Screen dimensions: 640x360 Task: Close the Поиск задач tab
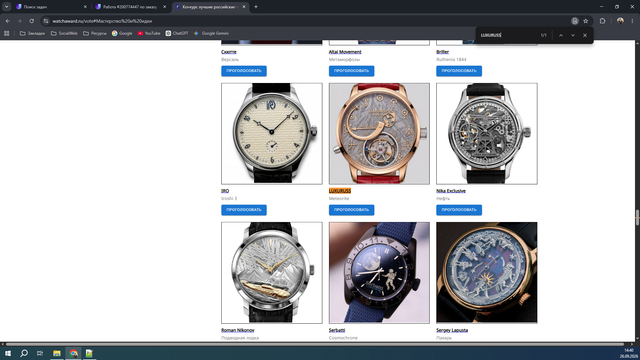(85, 7)
